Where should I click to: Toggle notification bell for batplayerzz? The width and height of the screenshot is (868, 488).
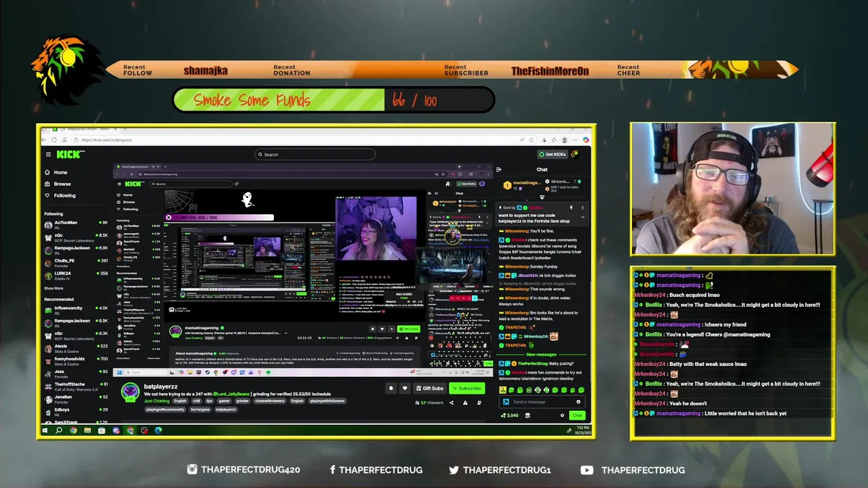(x=391, y=388)
